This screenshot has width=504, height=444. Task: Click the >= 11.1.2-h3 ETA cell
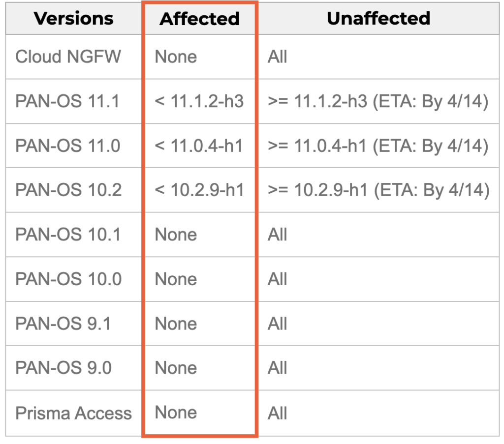point(378,101)
